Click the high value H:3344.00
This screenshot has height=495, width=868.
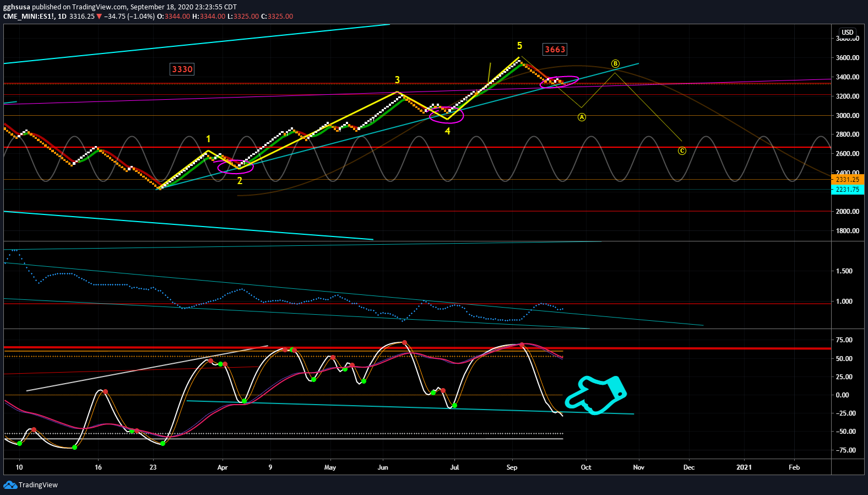click(x=209, y=17)
